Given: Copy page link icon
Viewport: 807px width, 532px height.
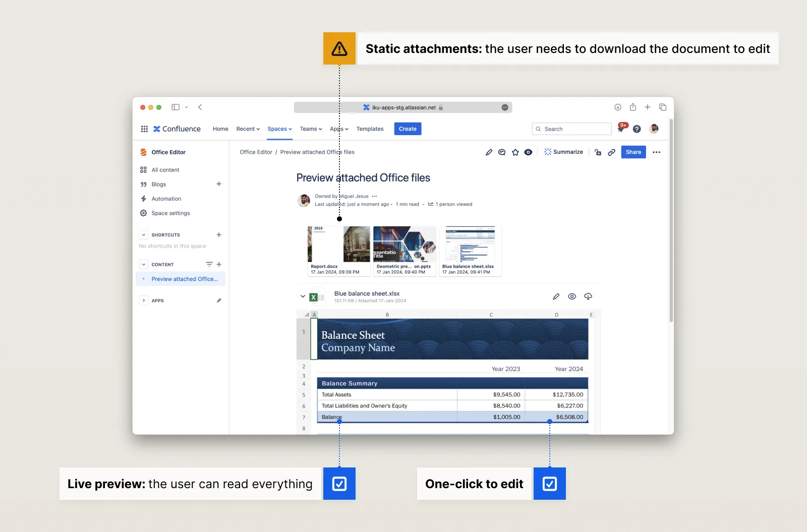Looking at the screenshot, I should pos(611,152).
